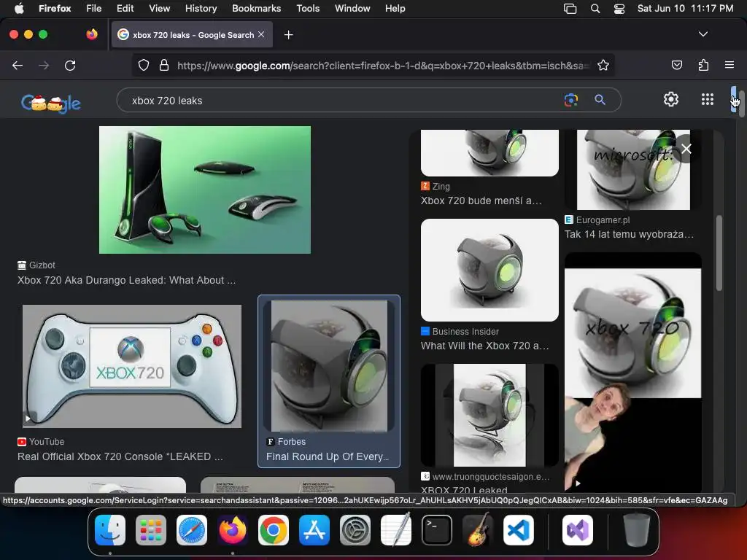Expand the list all tabs chevron
747x560 pixels.
click(x=703, y=34)
